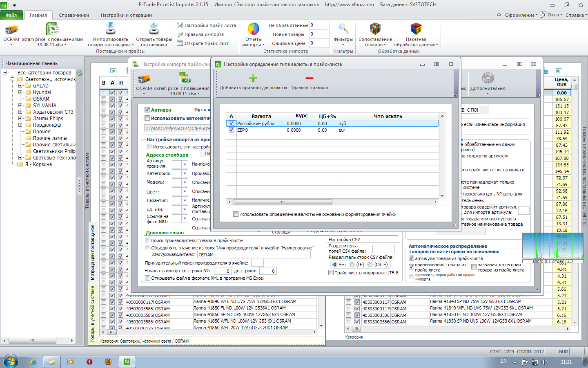Click the gear Additional icon in the import settings window
Viewport: 588px width, 368px height.
pyautogui.click(x=488, y=78)
